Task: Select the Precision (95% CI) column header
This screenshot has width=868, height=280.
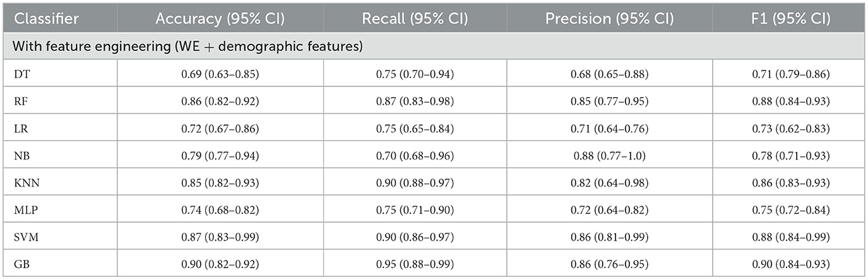Action: [610, 19]
